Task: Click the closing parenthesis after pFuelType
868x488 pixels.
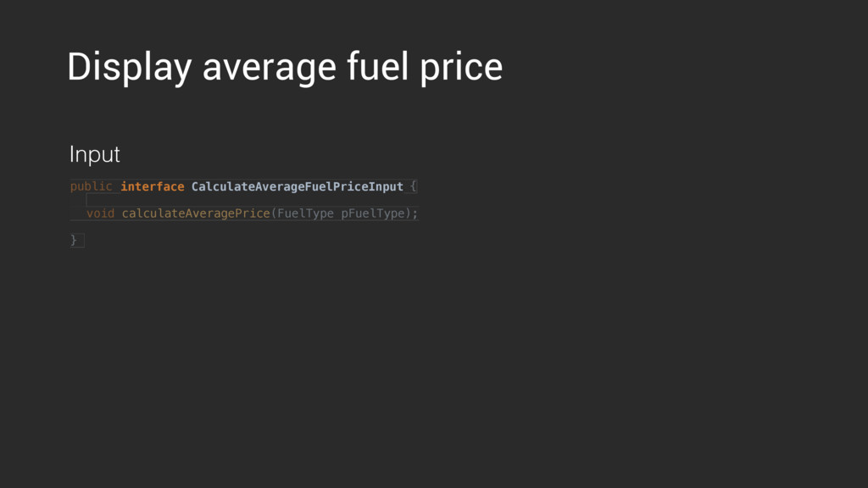Action: [x=409, y=213]
